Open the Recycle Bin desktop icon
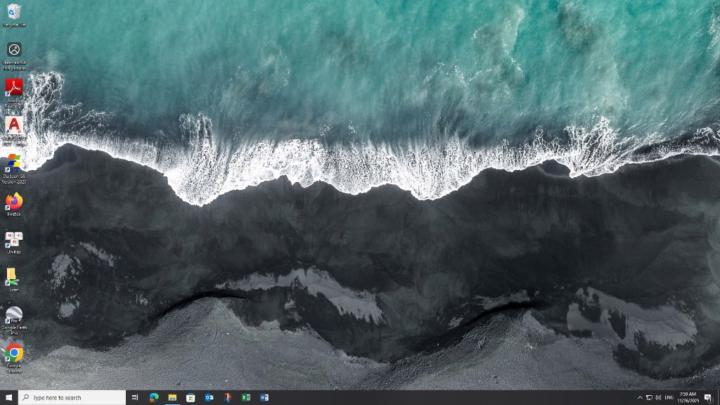The width and height of the screenshot is (720, 405). (x=14, y=12)
